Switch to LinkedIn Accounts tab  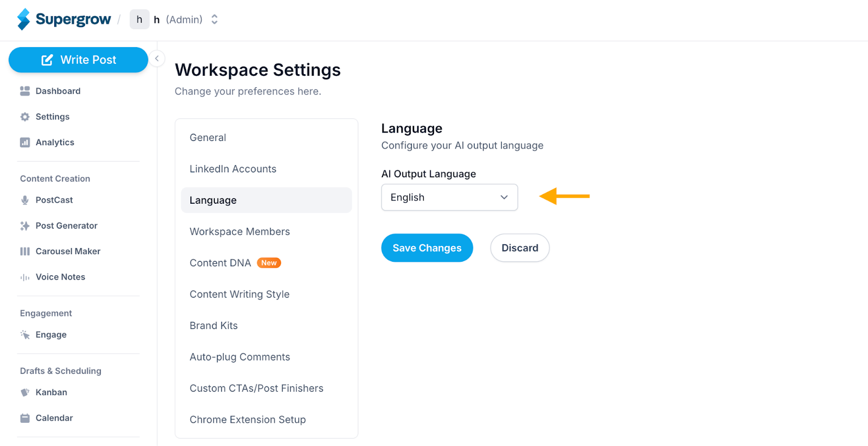point(266,169)
